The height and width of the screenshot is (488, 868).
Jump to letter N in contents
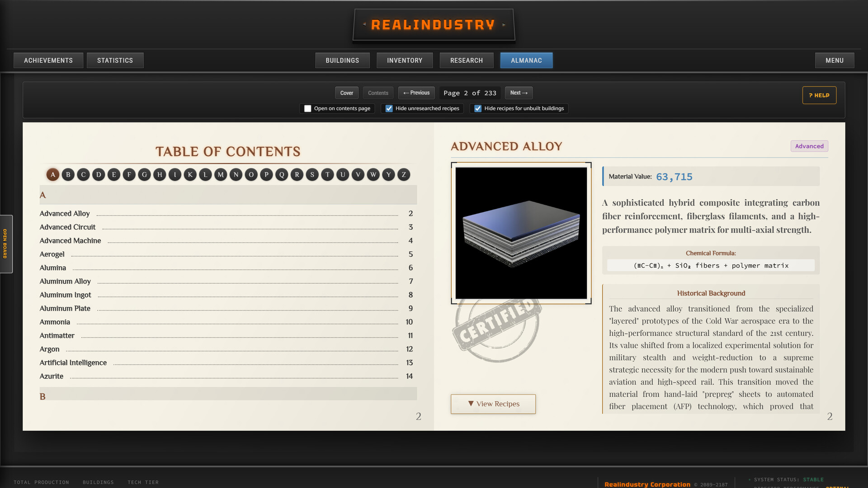click(x=236, y=174)
